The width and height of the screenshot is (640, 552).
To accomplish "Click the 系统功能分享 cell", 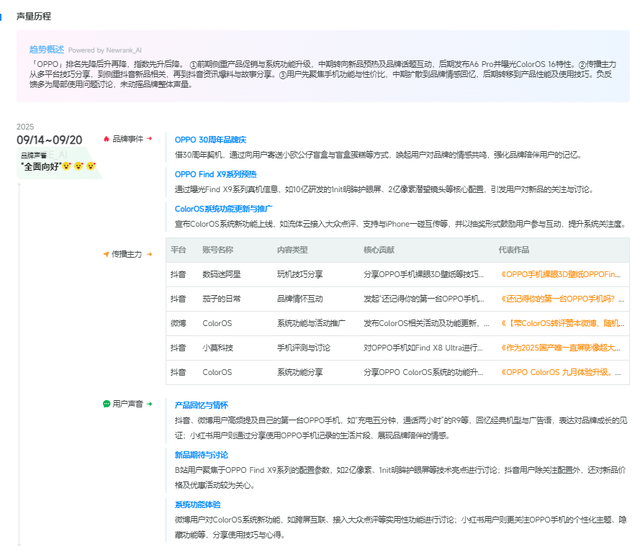I will click(300, 372).
